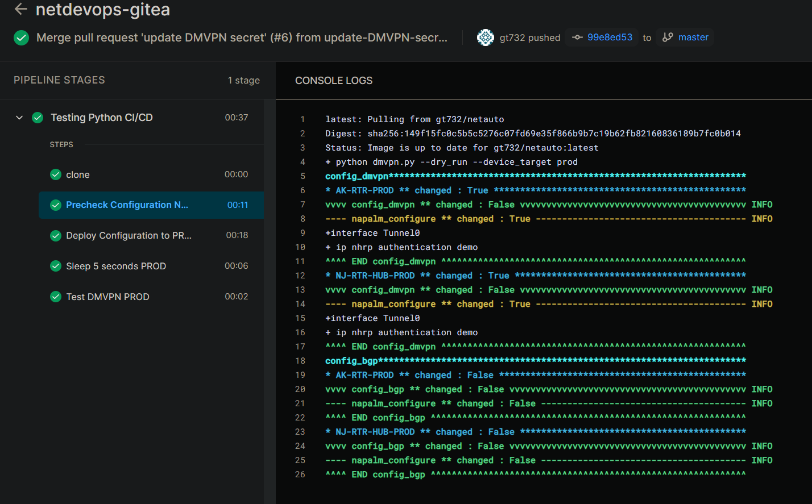The width and height of the screenshot is (812, 504).
Task: Click the commit icon next to 99e8ed53
Action: [577, 38]
